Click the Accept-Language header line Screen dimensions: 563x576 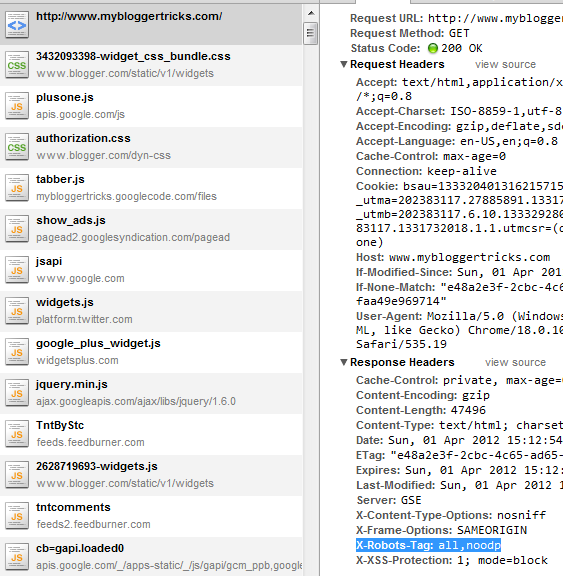click(457, 141)
